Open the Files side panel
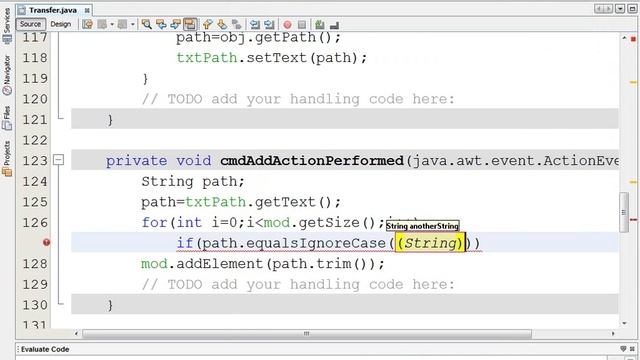 [7, 118]
